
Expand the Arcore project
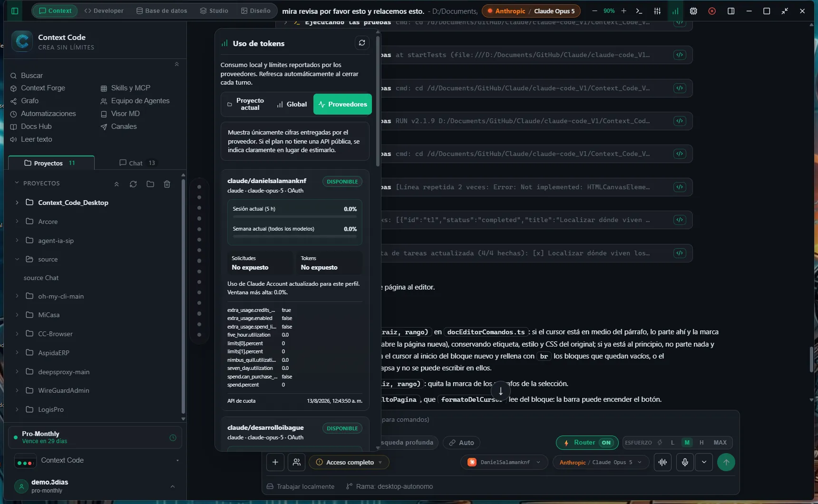(17, 221)
